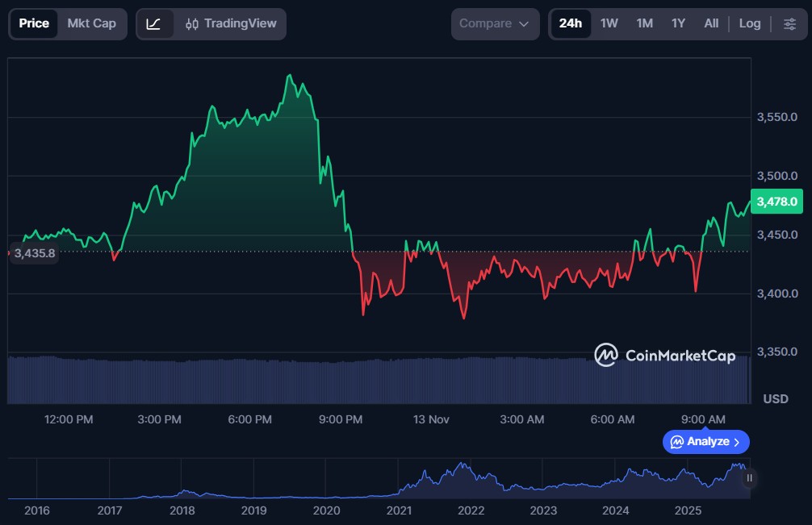Open chart settings sliders icon
812x525 pixels.
[789, 24]
